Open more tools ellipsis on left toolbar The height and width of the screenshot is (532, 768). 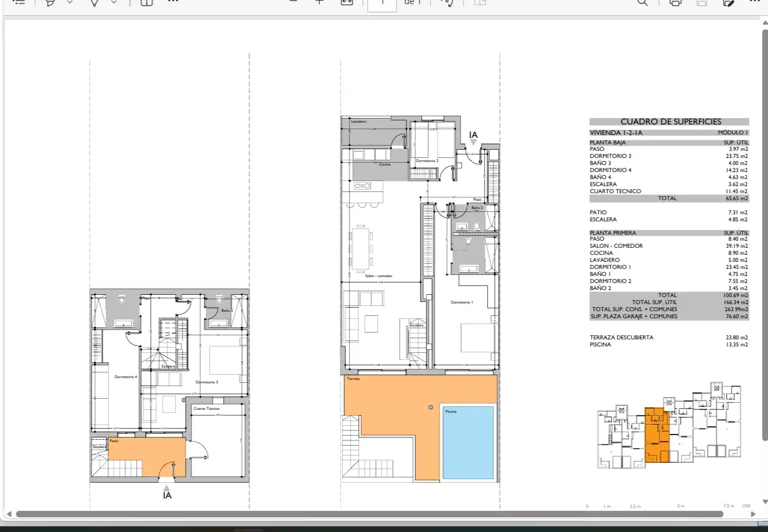(x=173, y=2)
